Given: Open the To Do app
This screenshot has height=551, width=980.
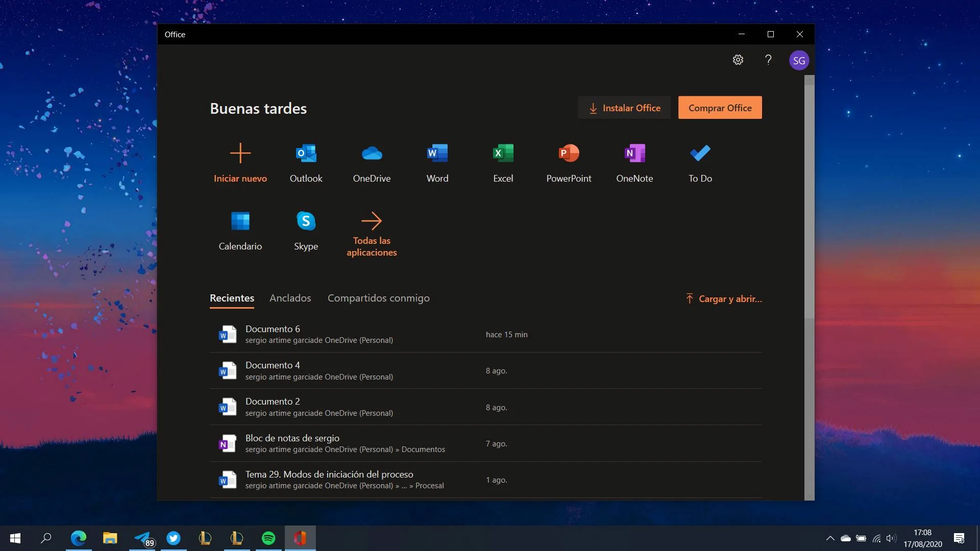Looking at the screenshot, I should click(700, 153).
